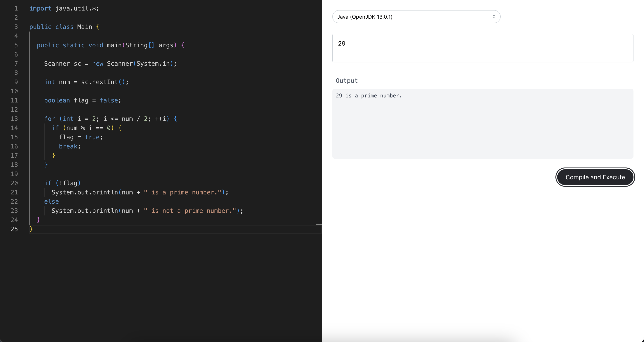
Task: Click the "29 is a prime number." output text
Action: coord(368,96)
